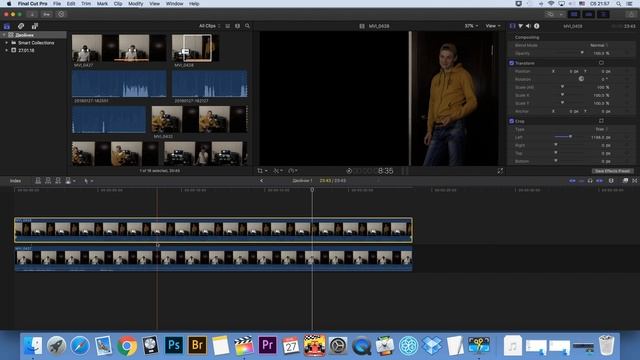This screenshot has width=640, height=360.
Task: Open Premiere Pro from the Dock
Action: (267, 346)
